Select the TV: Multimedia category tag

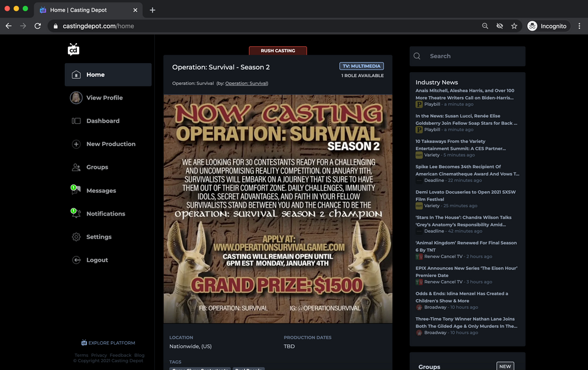tap(361, 66)
